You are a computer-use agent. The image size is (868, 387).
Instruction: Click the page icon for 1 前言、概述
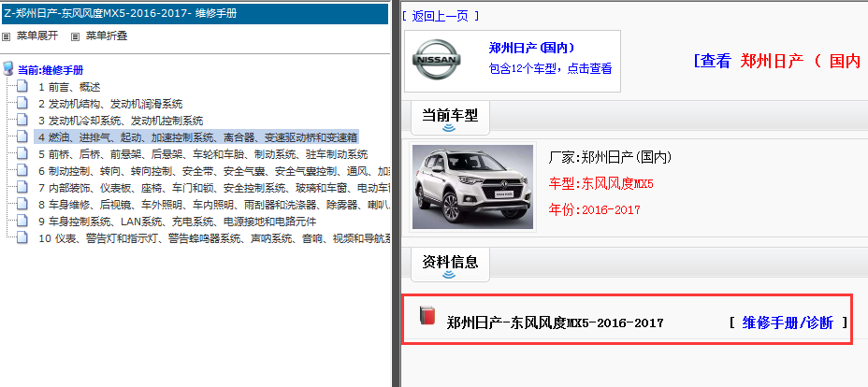point(22,86)
